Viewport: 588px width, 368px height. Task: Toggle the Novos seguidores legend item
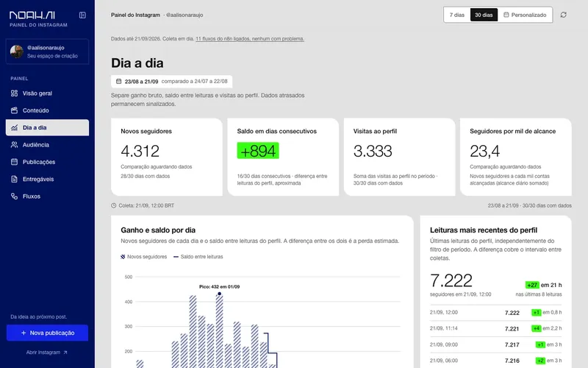click(x=143, y=257)
